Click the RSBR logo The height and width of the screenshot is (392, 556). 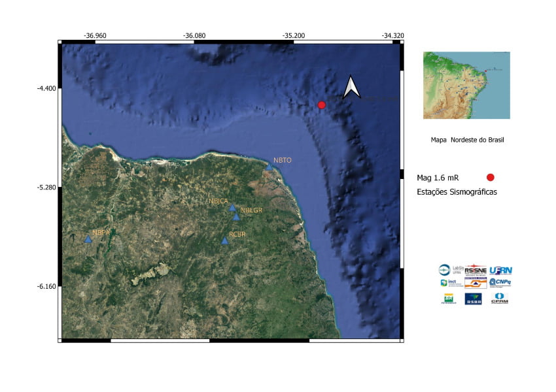474,299
